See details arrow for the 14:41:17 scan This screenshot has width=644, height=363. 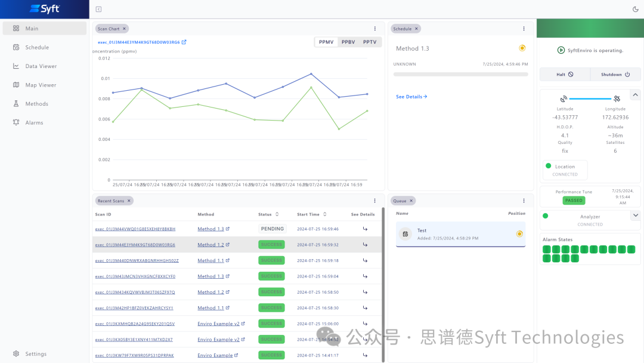[365, 355]
